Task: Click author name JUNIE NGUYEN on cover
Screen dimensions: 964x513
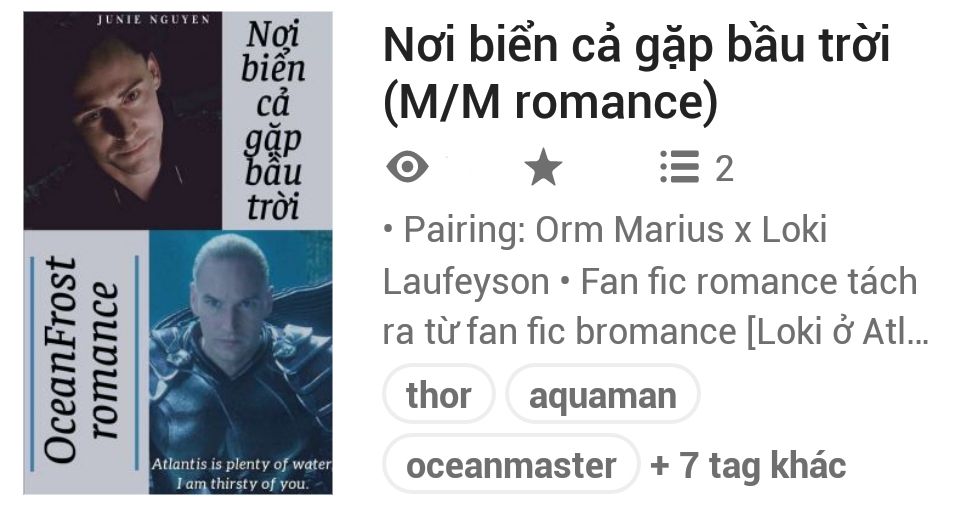Action: pyautogui.click(x=153, y=19)
